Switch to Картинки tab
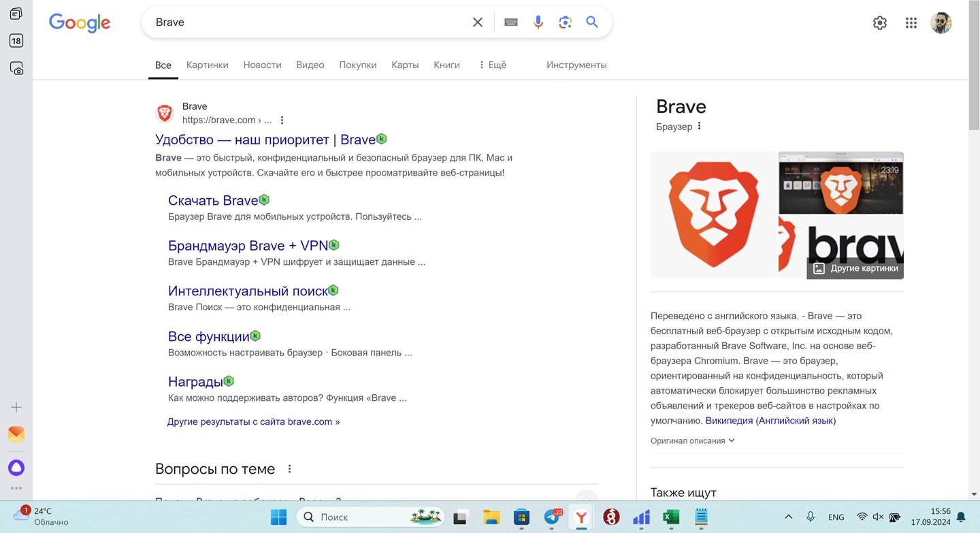Screen dimensions: 980x533 click(x=208, y=65)
